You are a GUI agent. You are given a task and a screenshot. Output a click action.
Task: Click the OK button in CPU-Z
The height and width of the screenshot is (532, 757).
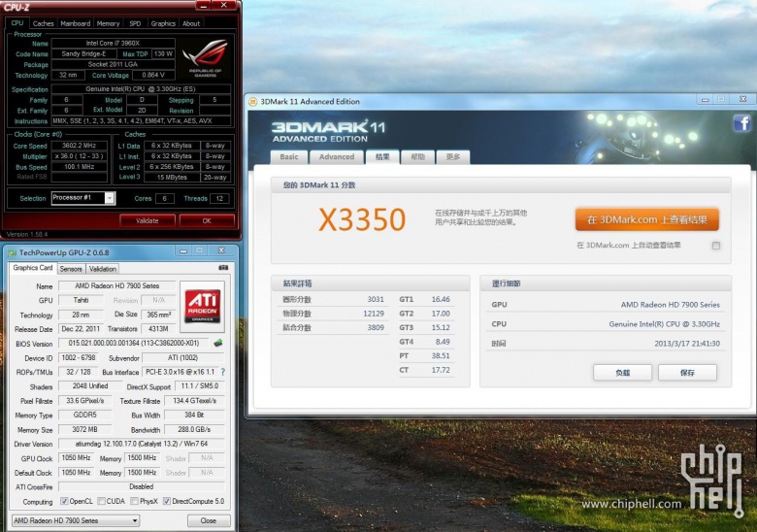point(207,220)
